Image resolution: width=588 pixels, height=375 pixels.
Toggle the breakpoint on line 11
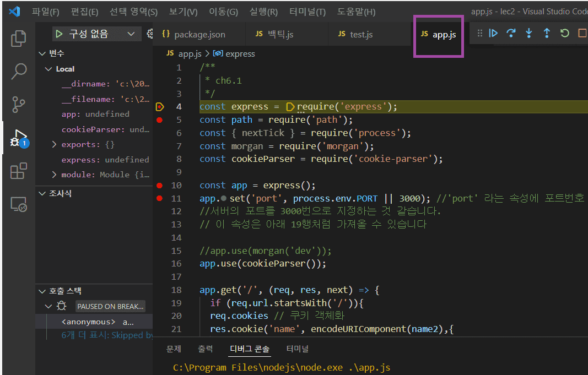[x=160, y=199]
